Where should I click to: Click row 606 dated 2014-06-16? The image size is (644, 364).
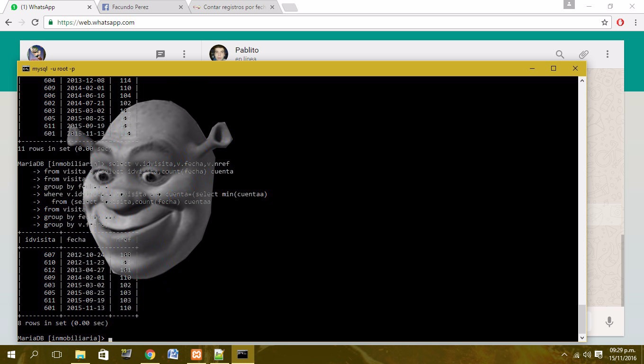click(x=78, y=96)
